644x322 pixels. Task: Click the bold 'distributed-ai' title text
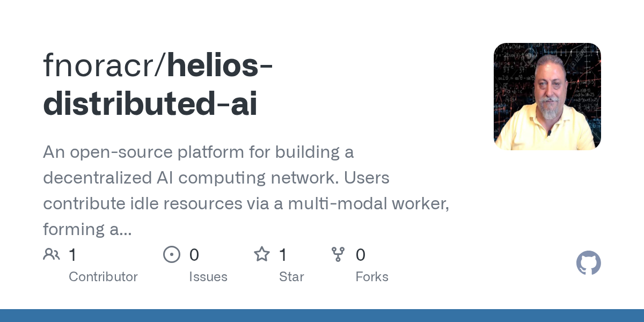click(x=150, y=104)
